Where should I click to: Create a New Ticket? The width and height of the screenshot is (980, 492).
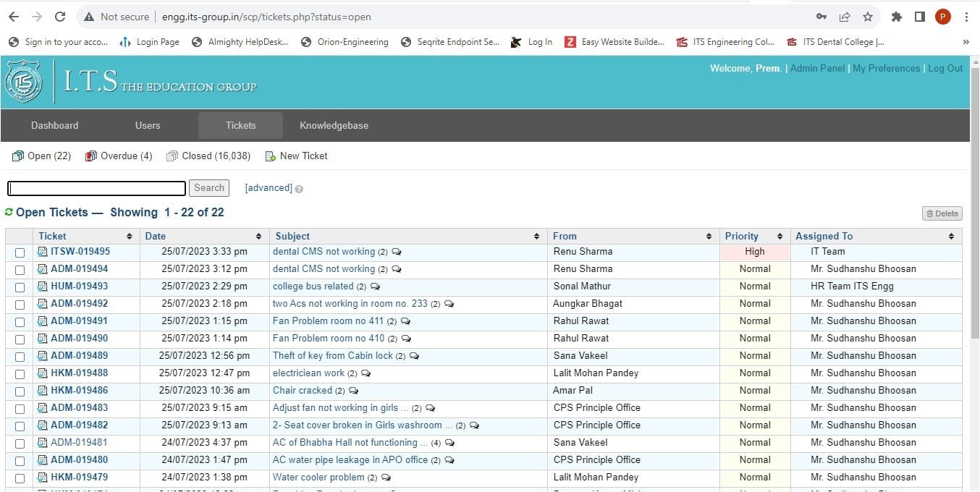pyautogui.click(x=296, y=156)
